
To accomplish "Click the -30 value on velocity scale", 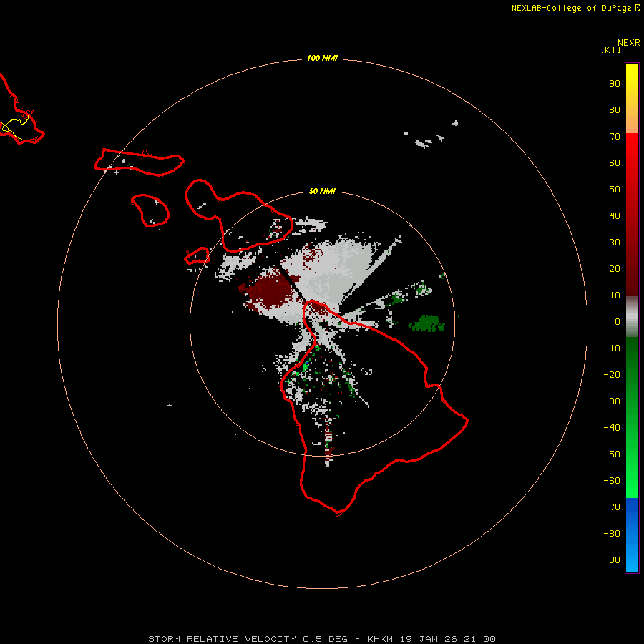I will [612, 401].
